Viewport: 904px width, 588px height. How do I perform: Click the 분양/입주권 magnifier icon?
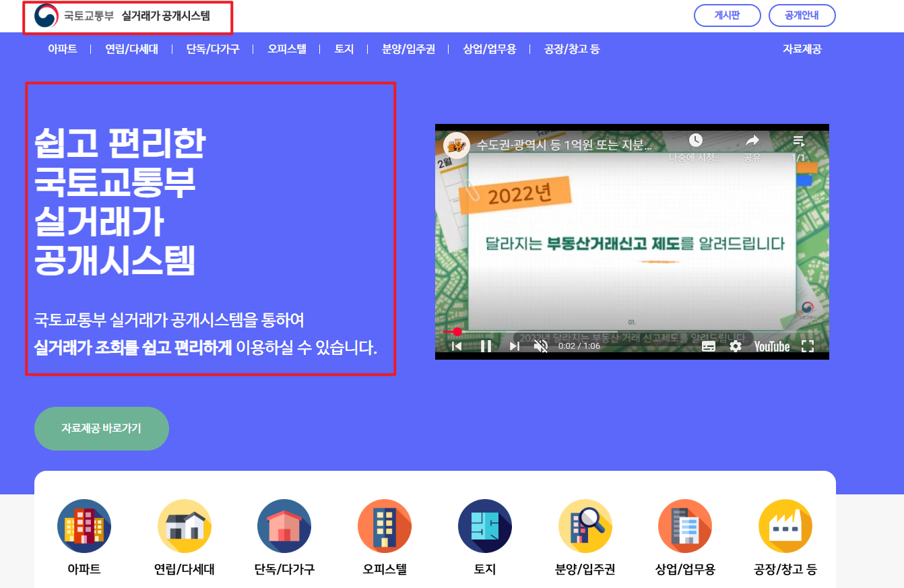tap(585, 525)
